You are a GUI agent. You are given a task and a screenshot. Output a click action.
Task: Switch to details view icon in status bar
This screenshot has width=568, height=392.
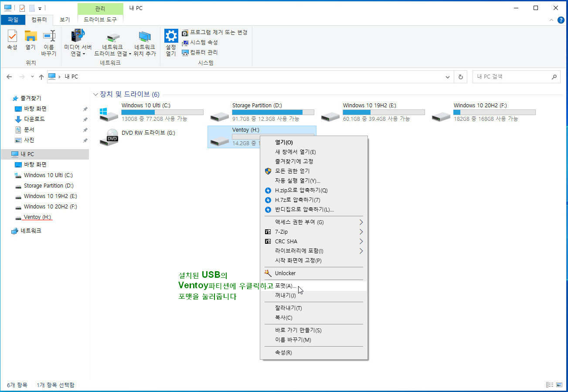point(549,385)
